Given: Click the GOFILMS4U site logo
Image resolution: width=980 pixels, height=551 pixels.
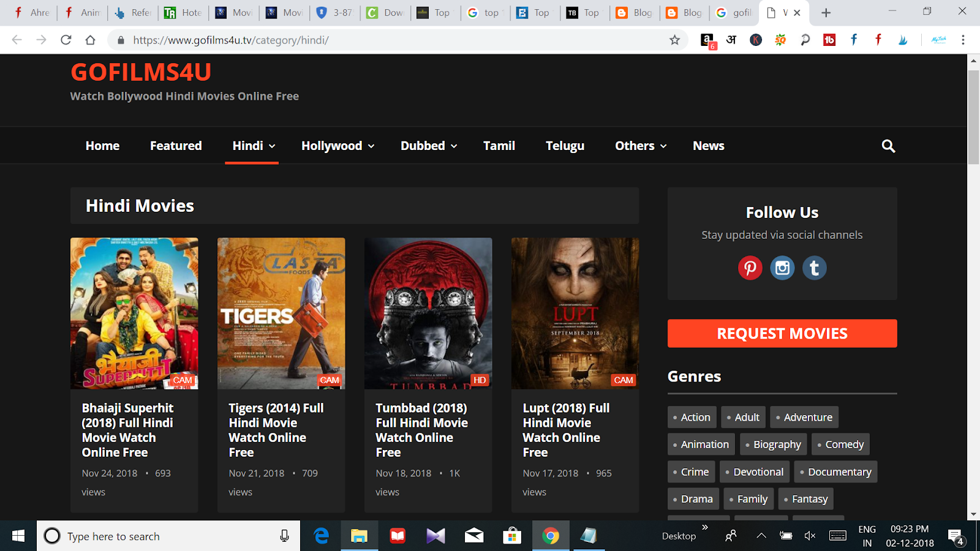Looking at the screenshot, I should click(x=141, y=72).
